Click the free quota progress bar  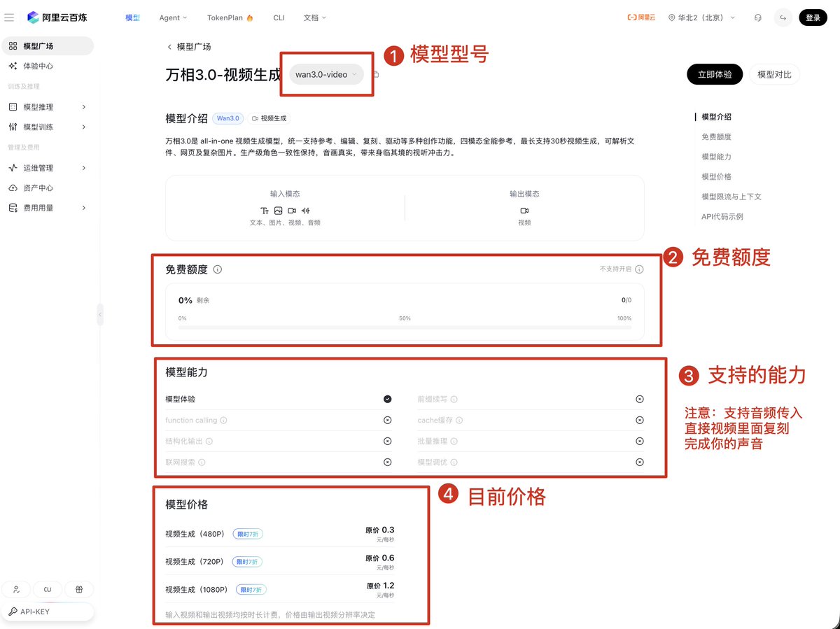[405, 327]
